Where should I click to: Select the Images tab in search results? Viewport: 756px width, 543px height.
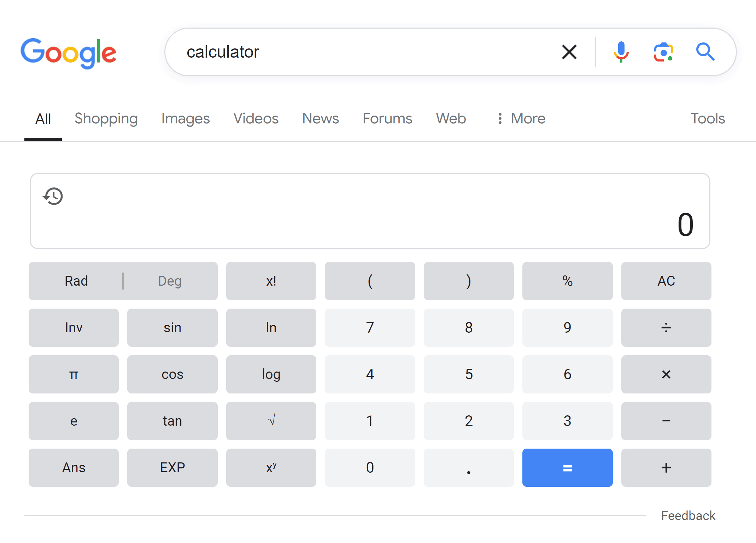tap(186, 118)
